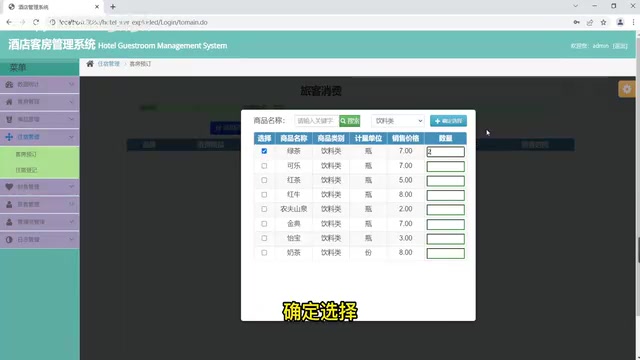Image resolution: width=640 pixels, height=360 pixels.
Task: Click the blue plus confirm-selection button
Action: point(448,121)
